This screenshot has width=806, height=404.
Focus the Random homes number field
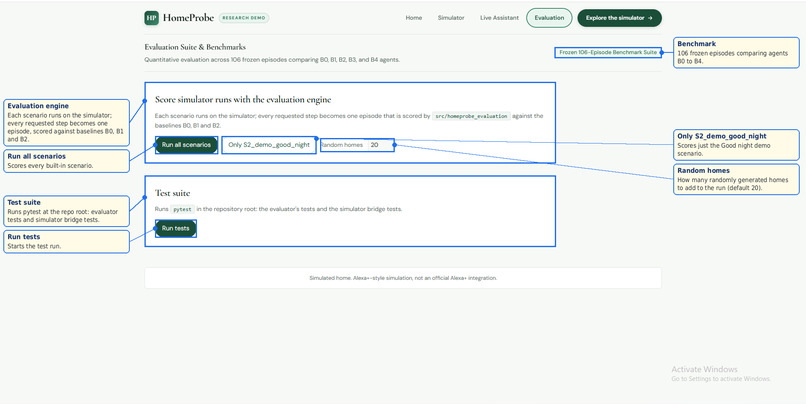point(380,145)
